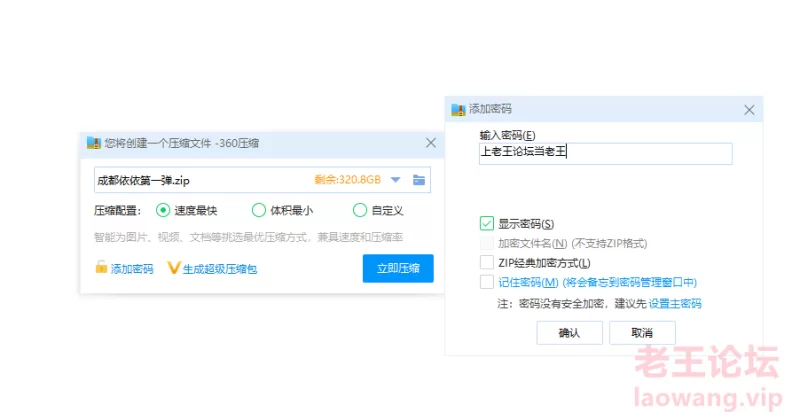Screen dimensions: 800x420
Task: Click the 剩余:320.8GB remaining space text
Action: pos(347,180)
